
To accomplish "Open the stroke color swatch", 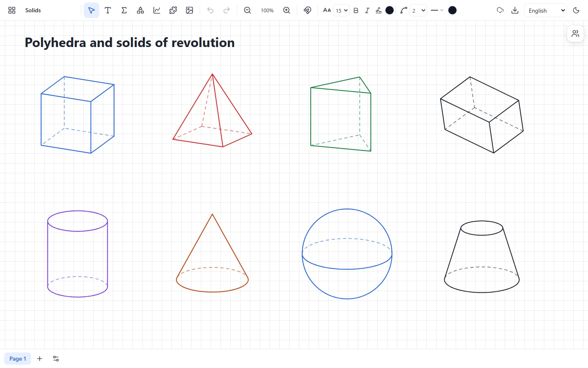I will pos(452,10).
